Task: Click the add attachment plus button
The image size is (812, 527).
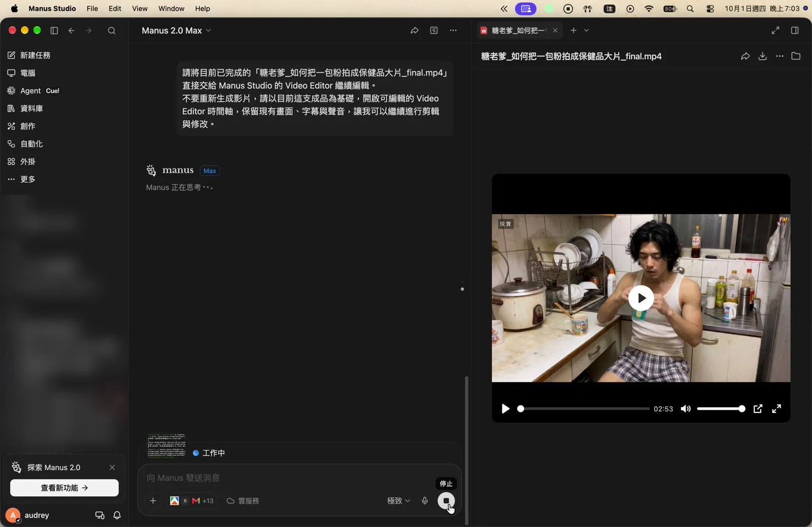Action: [x=153, y=501]
